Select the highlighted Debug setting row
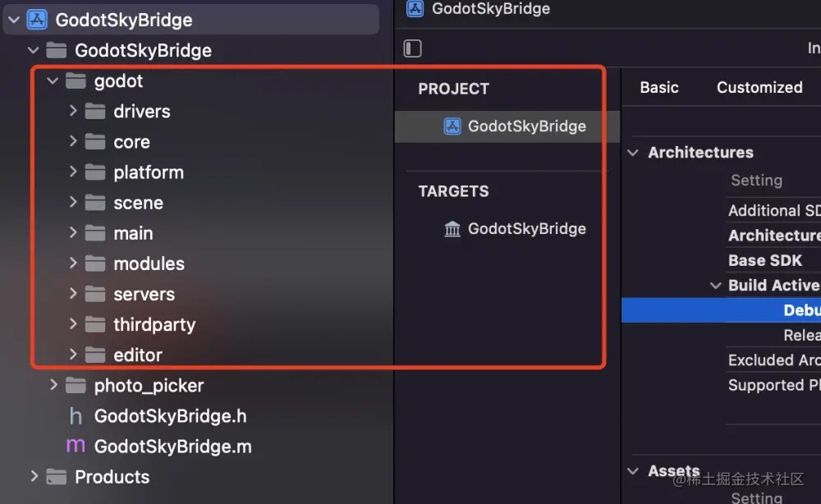821x504 pixels. pos(721,310)
